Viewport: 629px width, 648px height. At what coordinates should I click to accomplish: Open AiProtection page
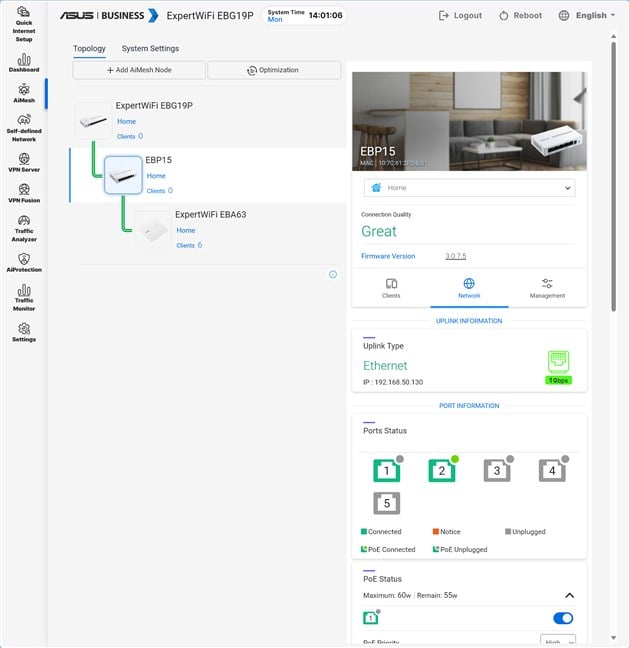(24, 262)
